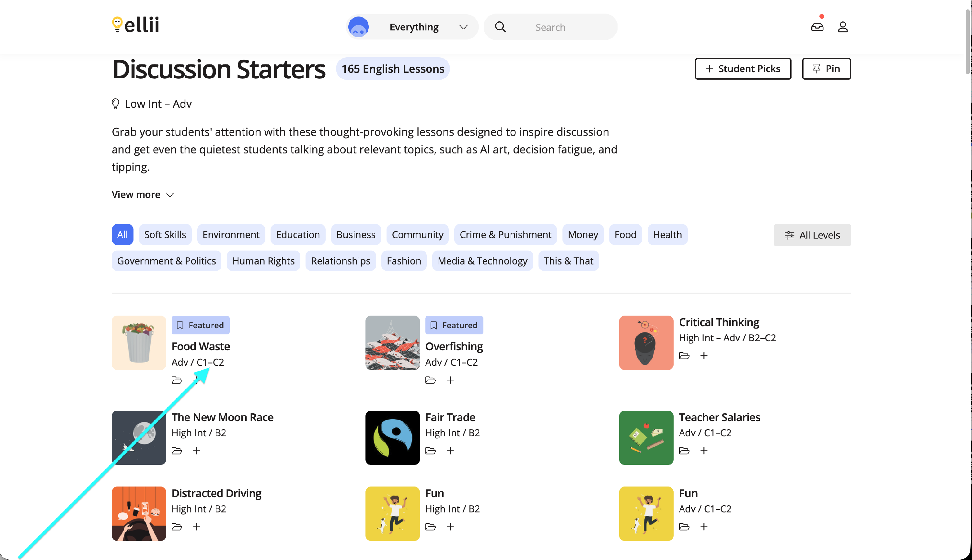The height and width of the screenshot is (560, 972).
Task: Click folder icon under Overfishing lesson
Action: [x=430, y=380]
